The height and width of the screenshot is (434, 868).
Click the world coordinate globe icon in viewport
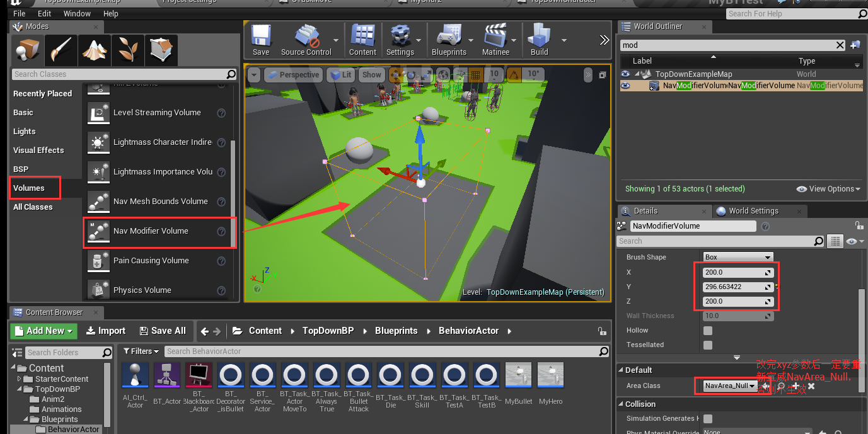point(443,74)
